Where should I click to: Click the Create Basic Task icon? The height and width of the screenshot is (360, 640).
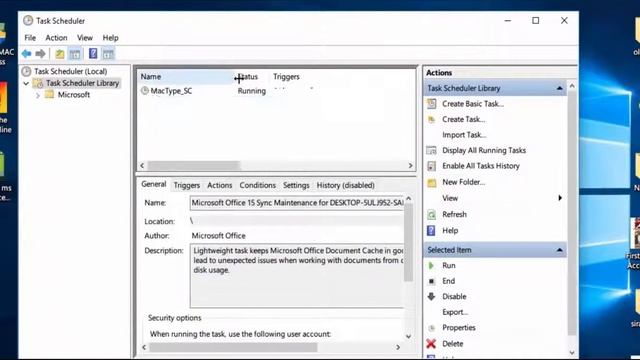click(431, 104)
